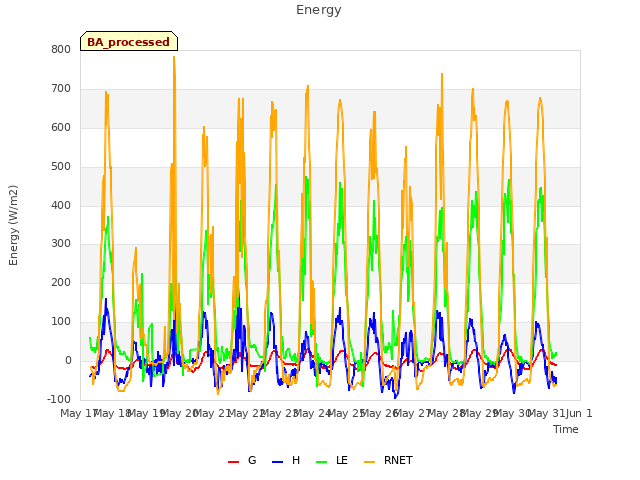640x480 pixels.
Task: Click the BA_processed annotation label
Action: tap(129, 41)
